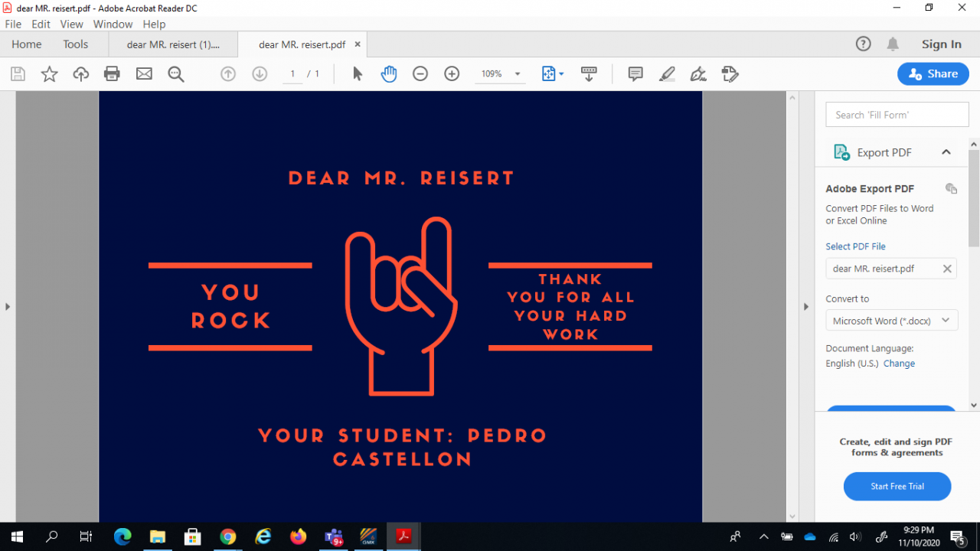
Task: Expand the left navigation pane
Action: 8,307
